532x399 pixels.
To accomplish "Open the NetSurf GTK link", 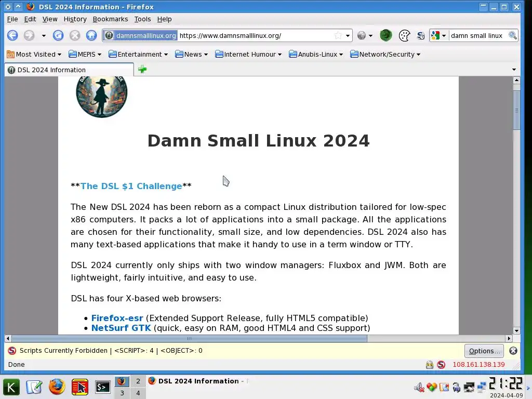I will pyautogui.click(x=121, y=328).
